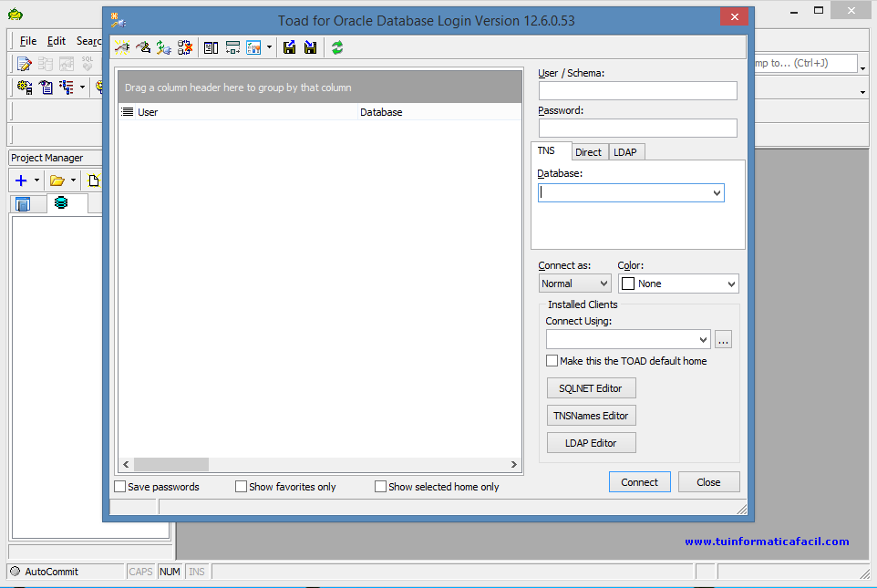Image resolution: width=877 pixels, height=588 pixels.
Task: Click the User / Schema input field
Action: click(x=637, y=90)
